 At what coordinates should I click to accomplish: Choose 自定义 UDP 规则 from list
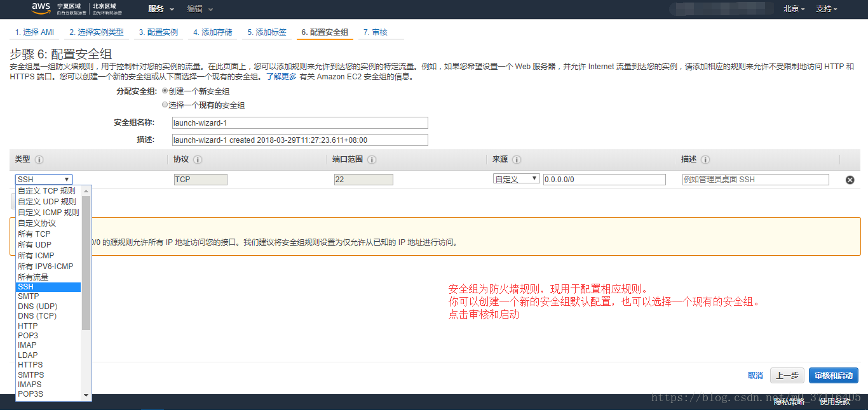click(49, 202)
